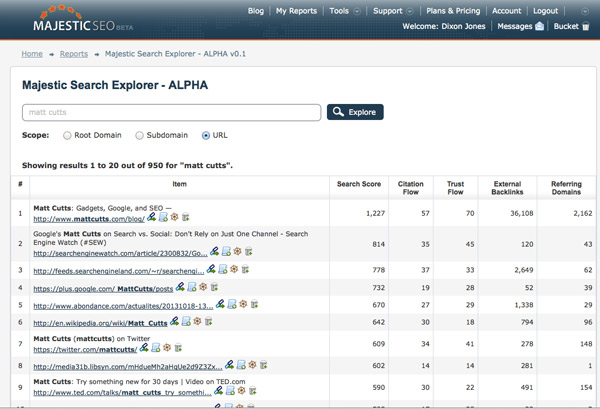Click the document-plus icon for ted.com talks row

pos(230,391)
